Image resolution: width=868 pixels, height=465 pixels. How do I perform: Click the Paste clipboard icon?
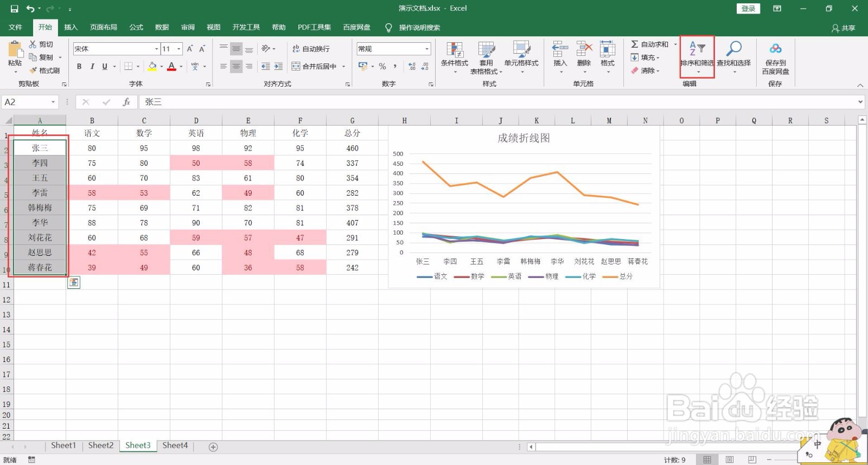tap(15, 49)
